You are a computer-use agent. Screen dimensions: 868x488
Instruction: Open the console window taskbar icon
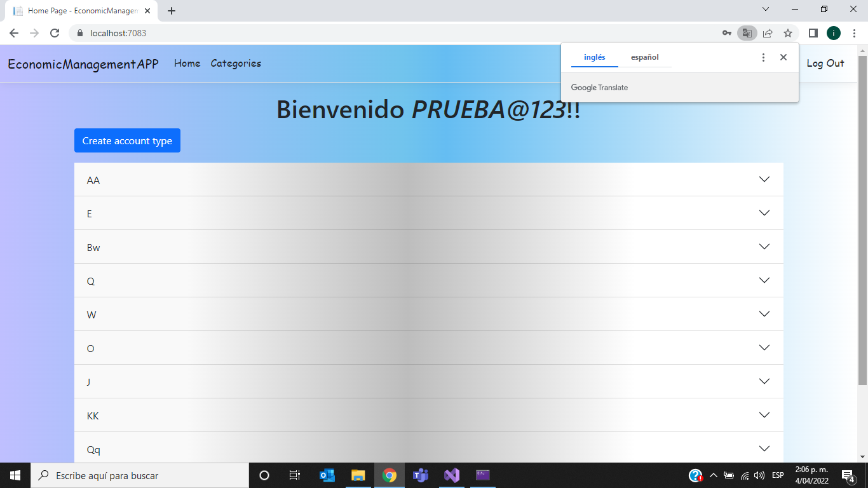[483, 475]
